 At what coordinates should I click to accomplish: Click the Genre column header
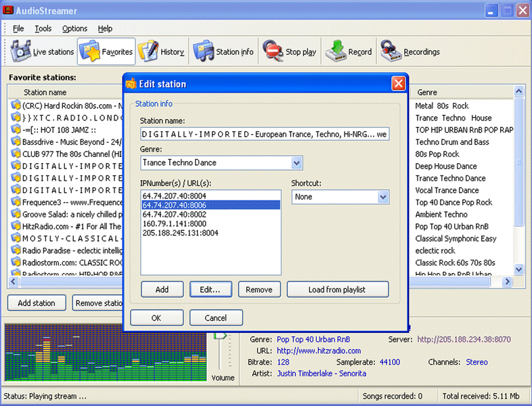click(x=462, y=92)
